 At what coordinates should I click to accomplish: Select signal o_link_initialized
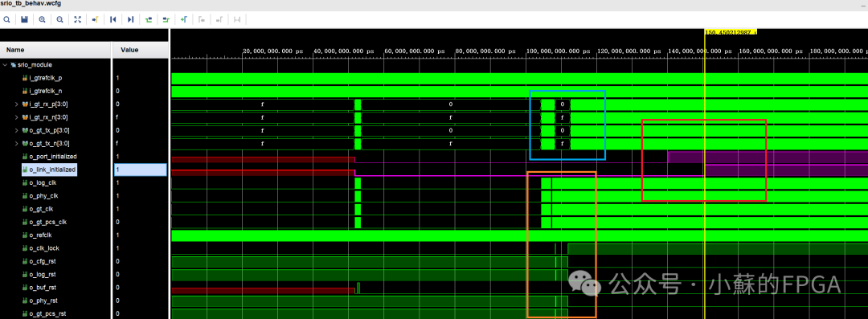(52, 170)
